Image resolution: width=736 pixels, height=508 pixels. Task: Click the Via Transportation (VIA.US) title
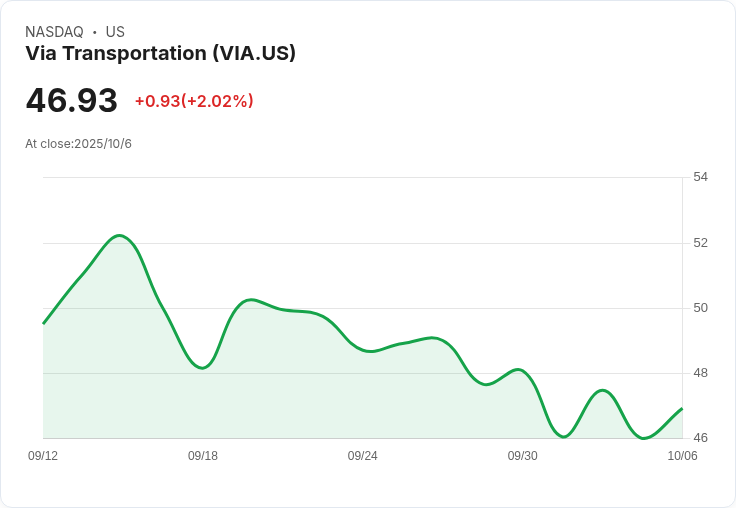[161, 53]
